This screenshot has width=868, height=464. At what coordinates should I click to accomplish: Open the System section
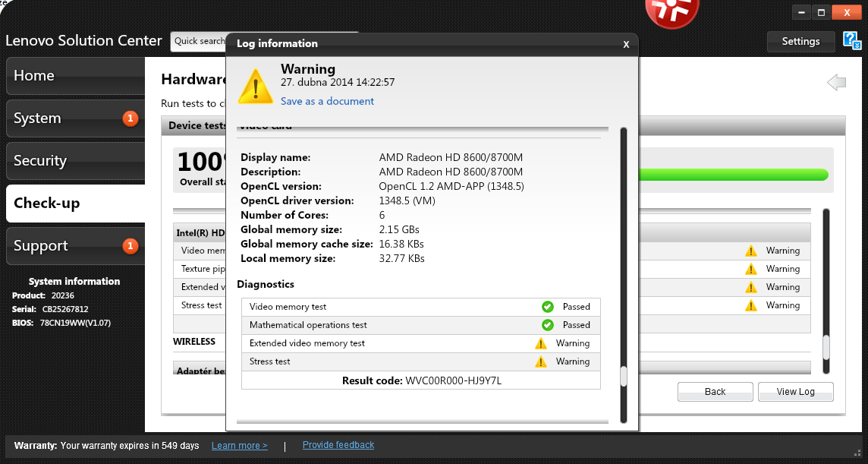pyautogui.click(x=76, y=118)
